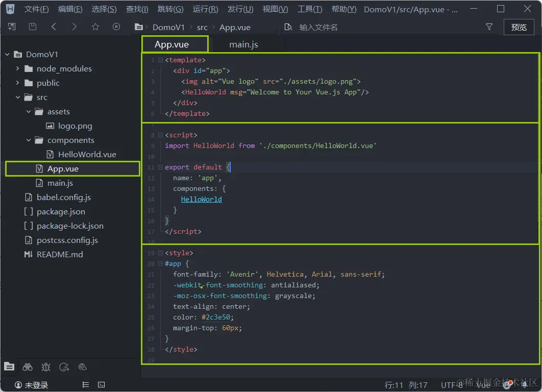The width and height of the screenshot is (542, 392).
Task: Click the breadcrumb folder icon
Action: click(139, 27)
